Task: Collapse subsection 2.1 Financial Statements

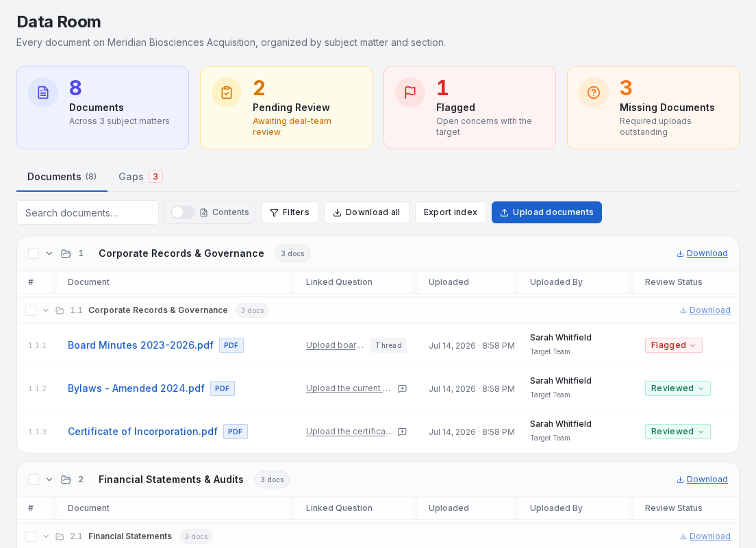Action: point(46,536)
